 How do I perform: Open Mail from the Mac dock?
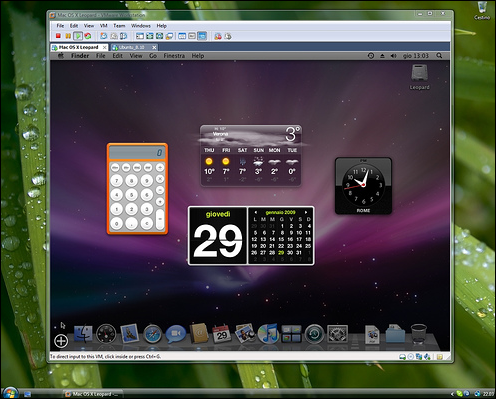129,333
